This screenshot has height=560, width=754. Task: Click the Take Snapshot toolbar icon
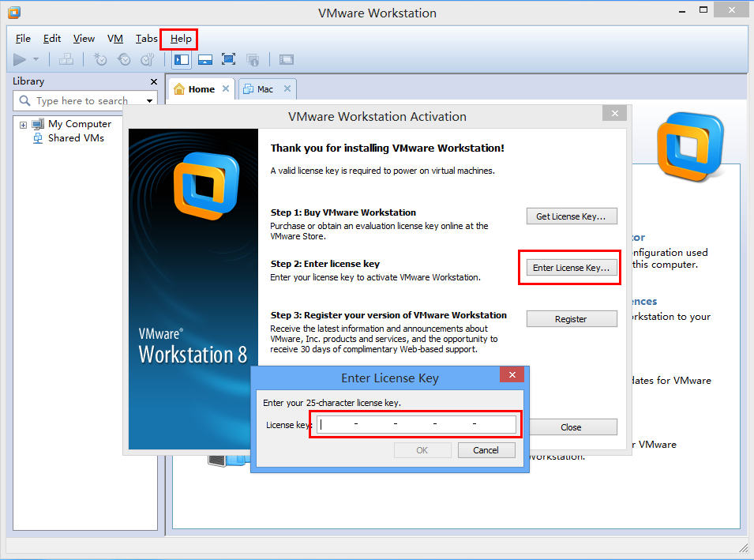click(x=100, y=60)
